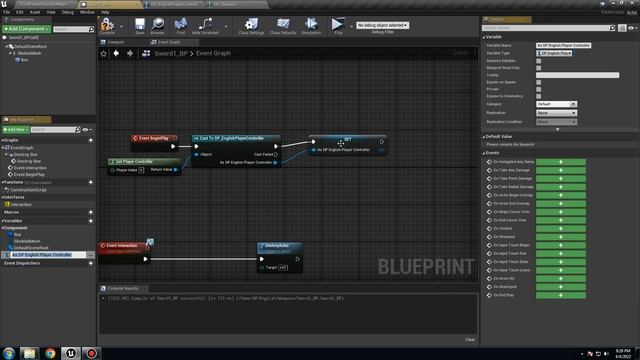The height and width of the screenshot is (360, 640).
Task: Click the Compile toolbar icon
Action: (107, 24)
